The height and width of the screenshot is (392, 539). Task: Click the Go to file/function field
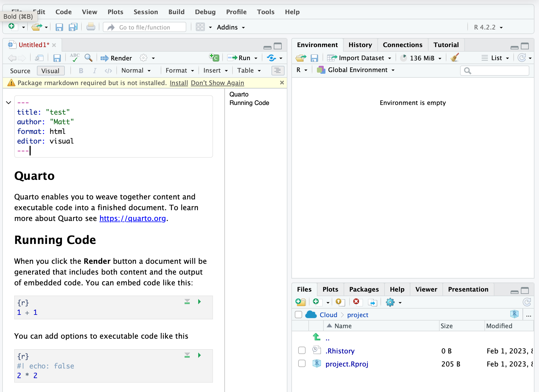pos(145,27)
